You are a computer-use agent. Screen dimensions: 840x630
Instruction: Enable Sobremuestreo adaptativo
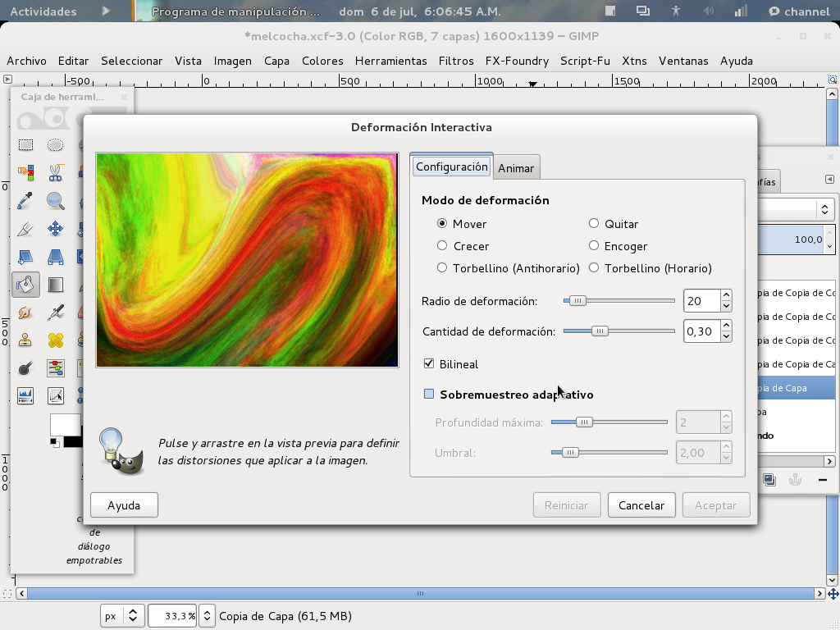tap(428, 394)
